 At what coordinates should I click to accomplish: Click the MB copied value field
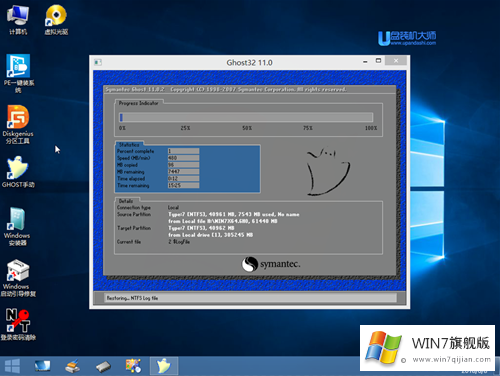point(183,165)
